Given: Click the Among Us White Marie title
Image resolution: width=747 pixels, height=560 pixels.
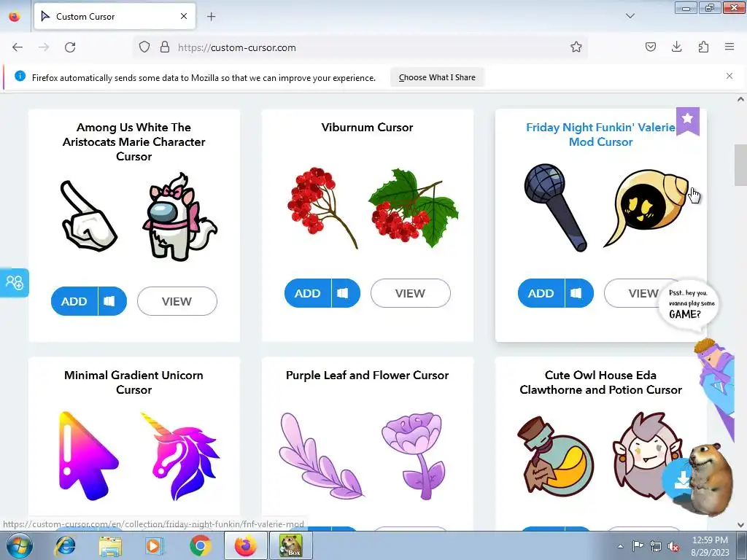Looking at the screenshot, I should coord(134,142).
